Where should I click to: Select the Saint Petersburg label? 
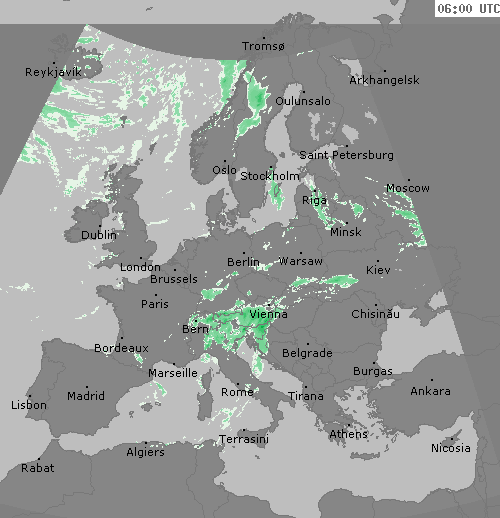click(x=346, y=155)
